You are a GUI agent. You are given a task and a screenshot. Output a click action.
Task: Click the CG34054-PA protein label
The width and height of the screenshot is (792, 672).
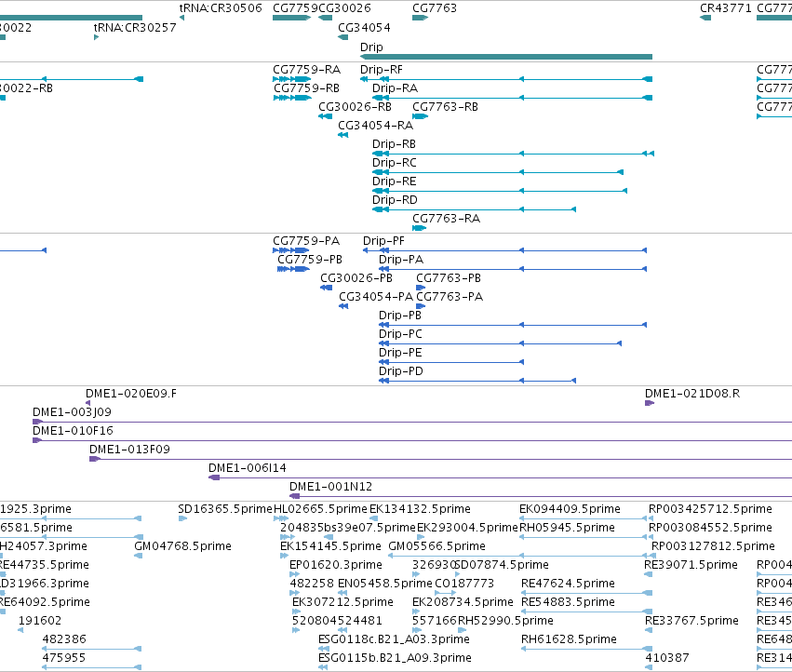376,297
